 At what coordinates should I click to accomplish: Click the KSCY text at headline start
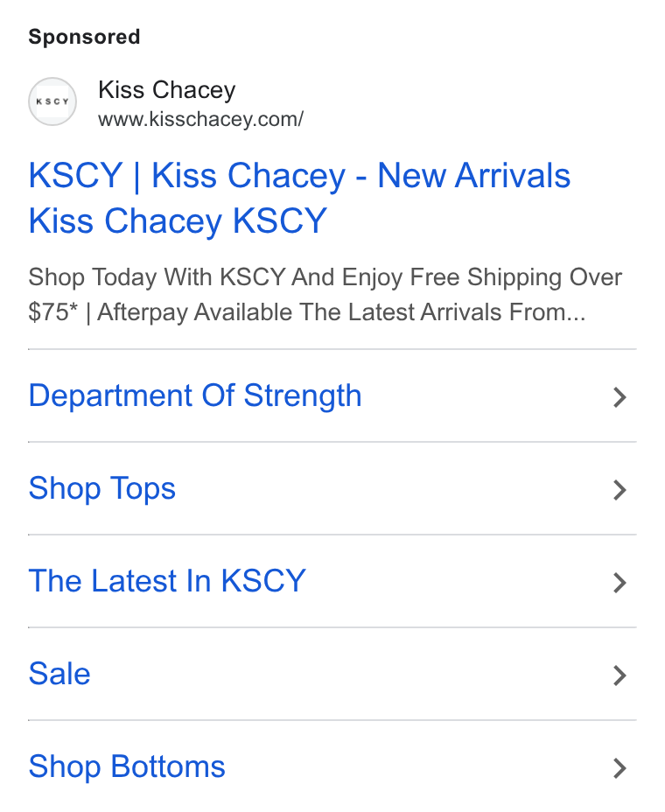click(x=75, y=176)
